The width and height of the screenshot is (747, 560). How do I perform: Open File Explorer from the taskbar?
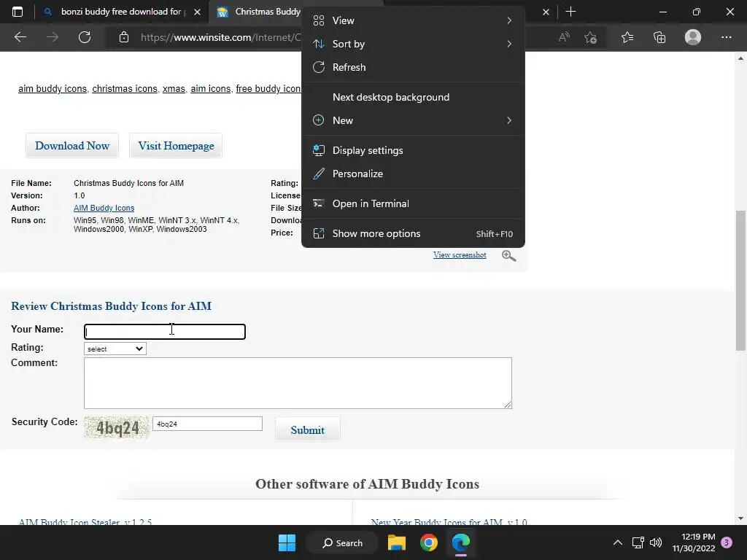coord(396,542)
